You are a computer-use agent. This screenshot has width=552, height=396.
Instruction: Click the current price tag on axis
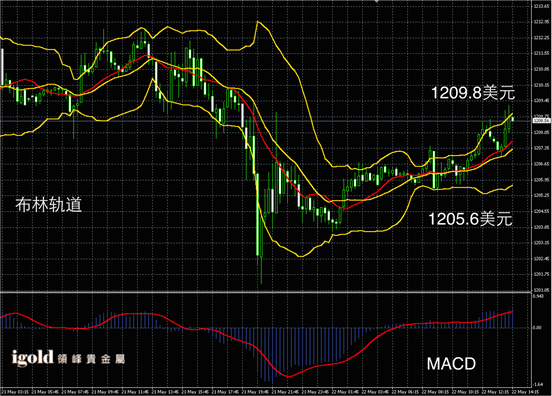pyautogui.click(x=541, y=121)
